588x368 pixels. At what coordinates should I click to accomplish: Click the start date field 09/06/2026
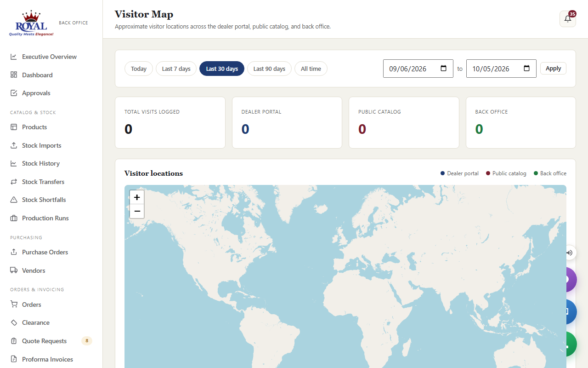point(418,69)
